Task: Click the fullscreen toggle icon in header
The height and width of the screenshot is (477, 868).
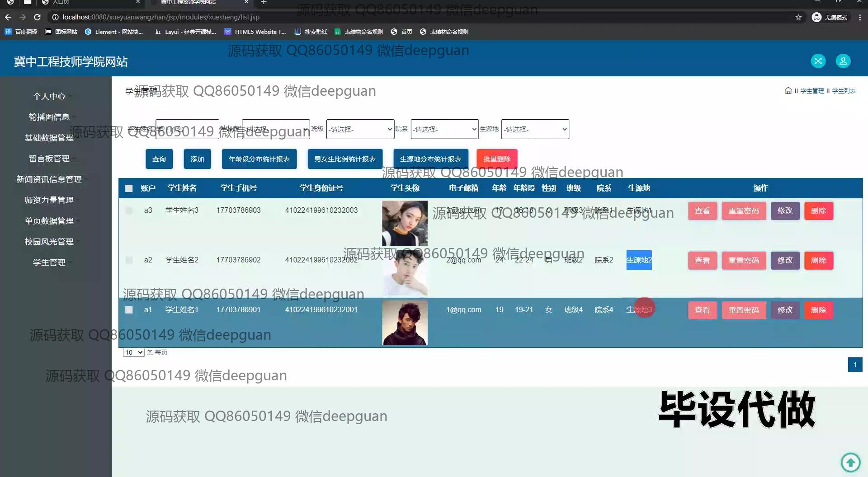Action: click(x=818, y=61)
